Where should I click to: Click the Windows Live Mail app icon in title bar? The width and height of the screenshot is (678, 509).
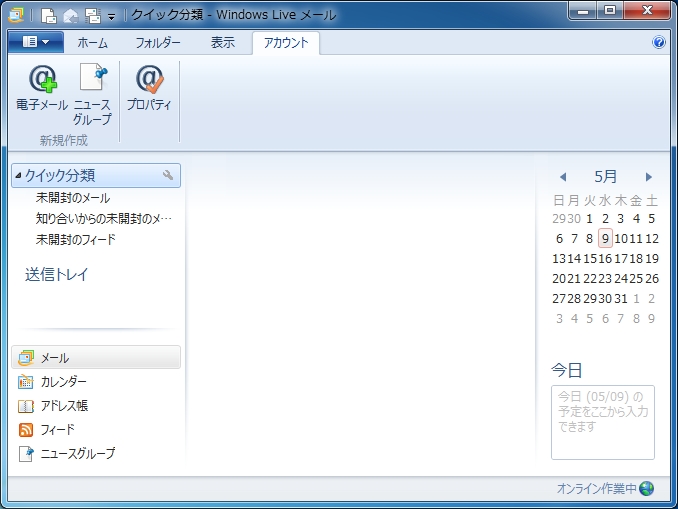(x=16, y=15)
